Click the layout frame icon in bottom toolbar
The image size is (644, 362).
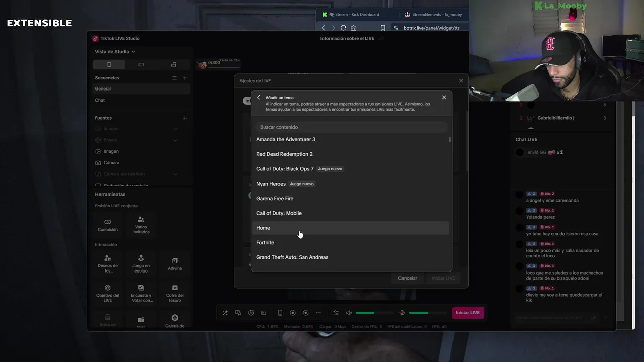(x=263, y=313)
